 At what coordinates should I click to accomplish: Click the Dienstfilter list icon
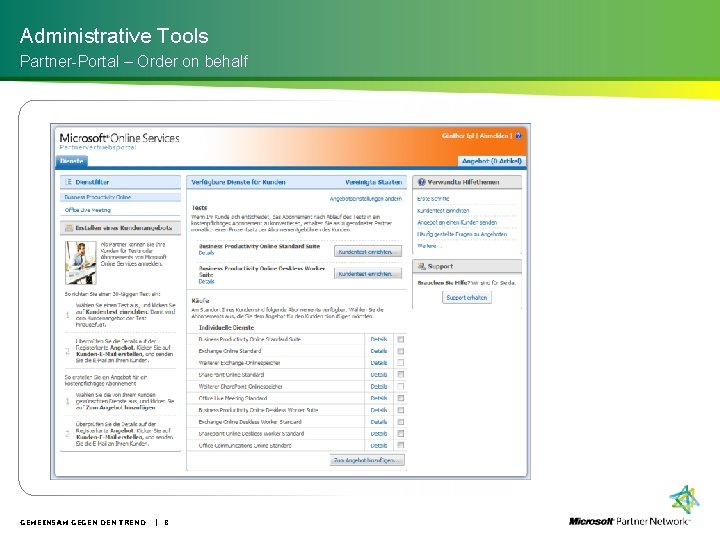(x=68, y=182)
